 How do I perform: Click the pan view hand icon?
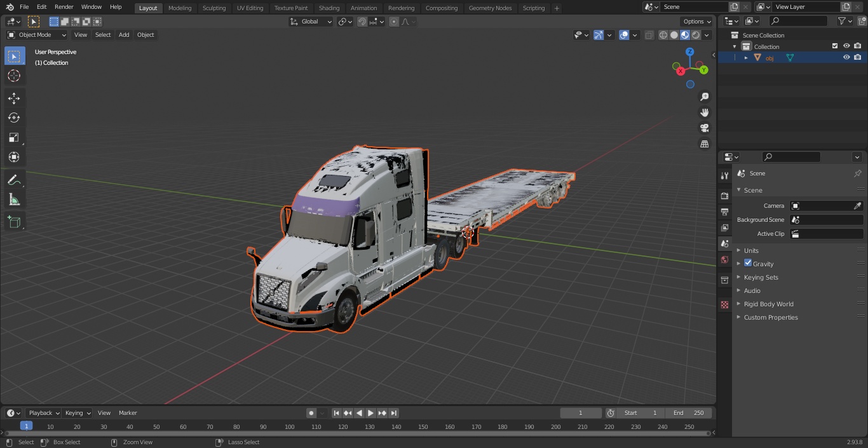tap(705, 112)
